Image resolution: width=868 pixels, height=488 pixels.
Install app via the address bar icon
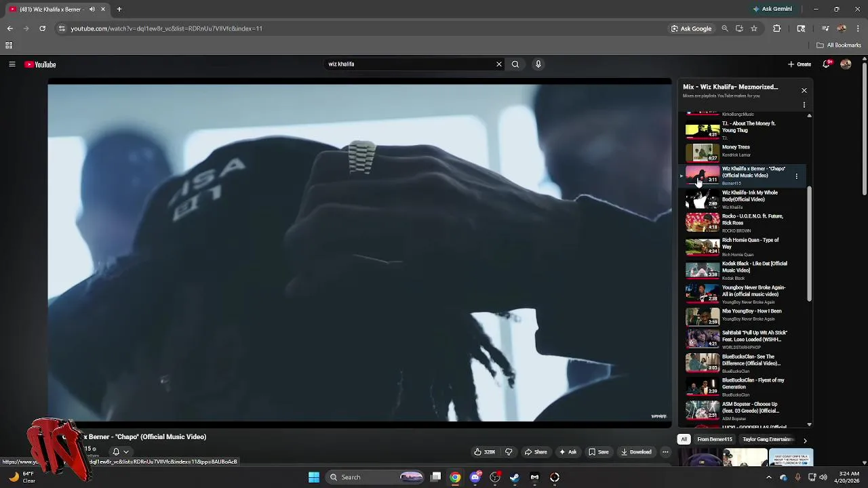(739, 28)
